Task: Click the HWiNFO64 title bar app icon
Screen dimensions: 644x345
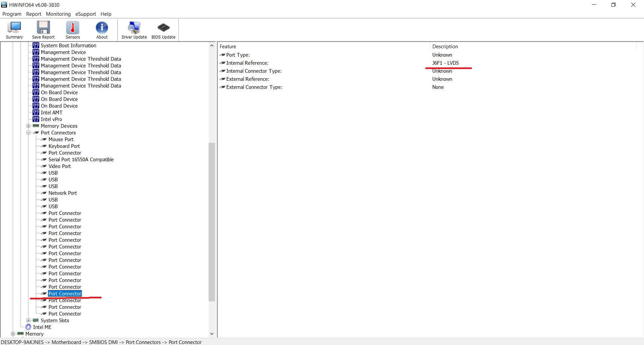Action: [x=4, y=5]
